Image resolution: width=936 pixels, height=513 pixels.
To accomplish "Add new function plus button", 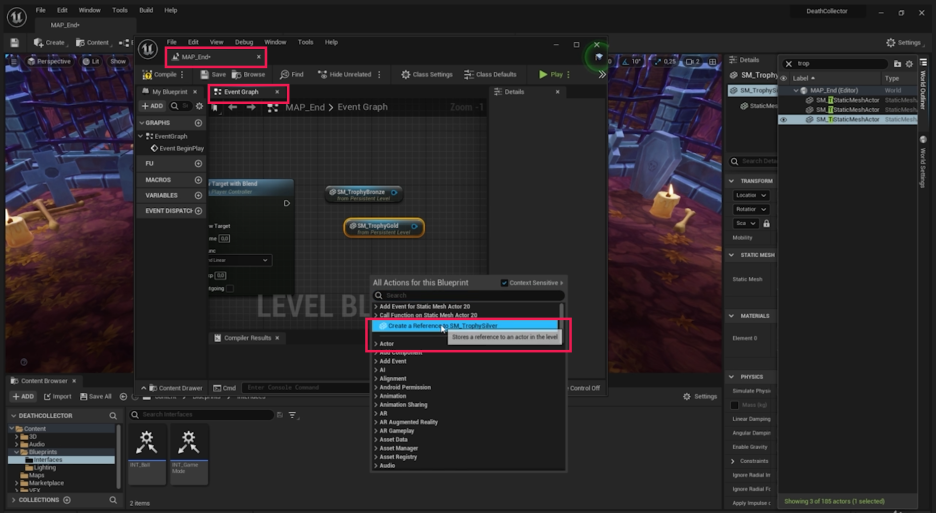I will [198, 163].
